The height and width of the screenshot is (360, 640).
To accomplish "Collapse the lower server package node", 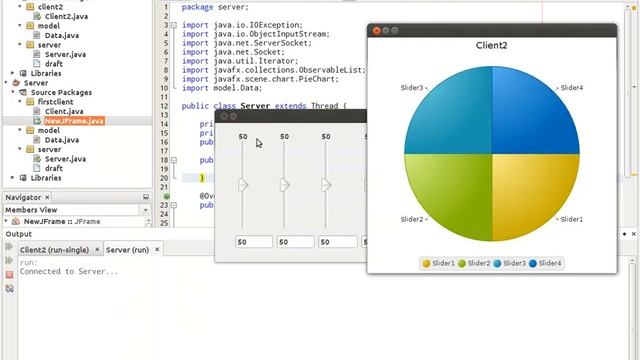I will coord(20,149).
